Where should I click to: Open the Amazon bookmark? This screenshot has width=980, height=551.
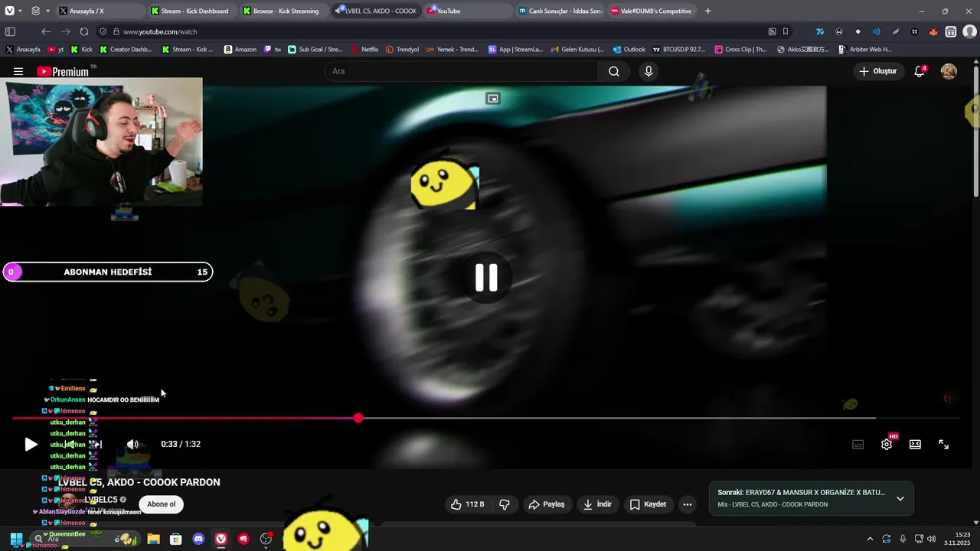(x=240, y=49)
